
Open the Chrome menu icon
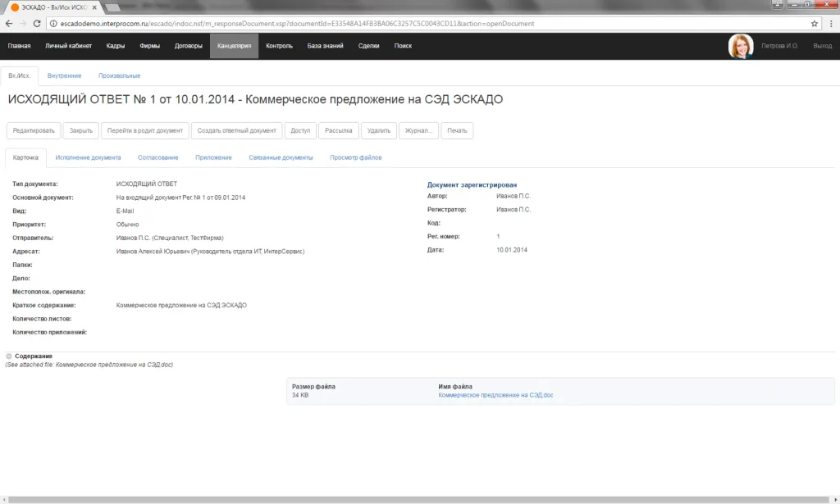830,24
